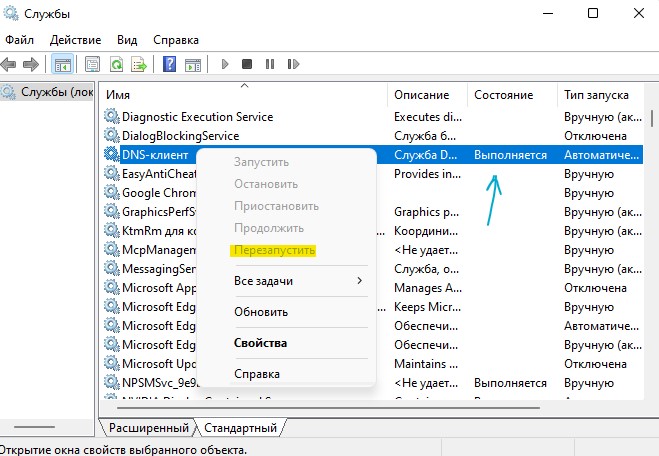Click Отключена startup type of DialogBlockingService
659x456 pixels.
tap(595, 136)
